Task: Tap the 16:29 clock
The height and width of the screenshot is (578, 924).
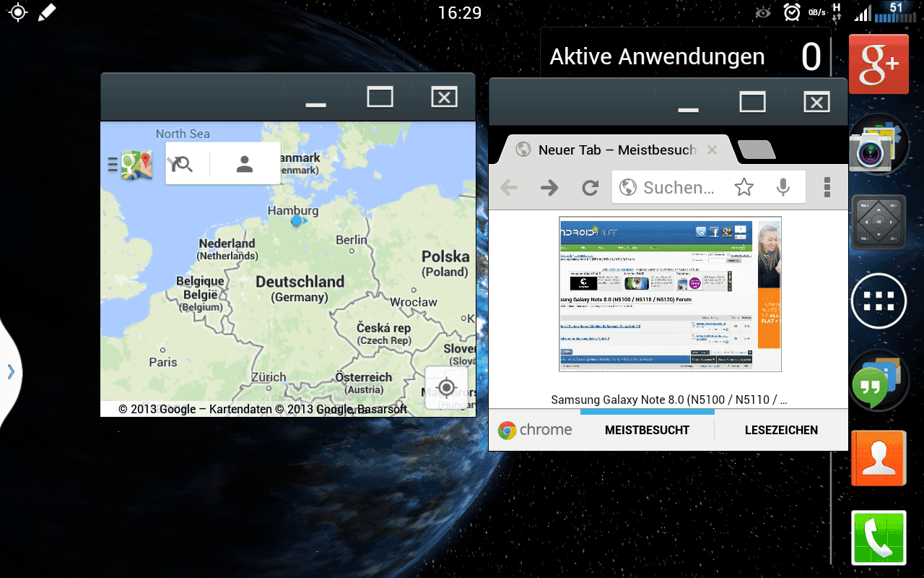Action: [x=460, y=12]
